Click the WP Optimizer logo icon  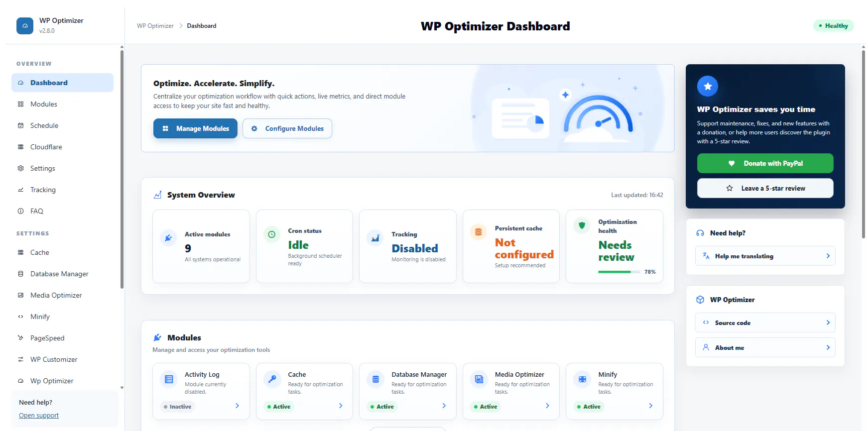click(x=25, y=26)
